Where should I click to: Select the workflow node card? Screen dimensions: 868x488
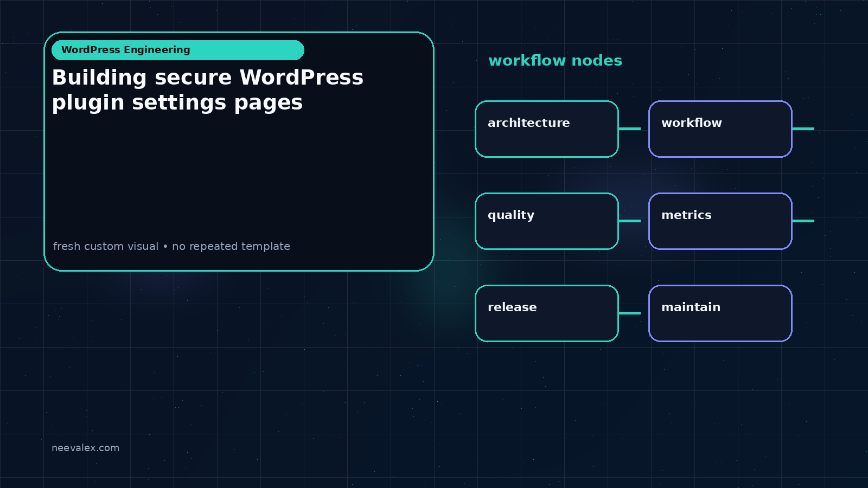pos(720,129)
